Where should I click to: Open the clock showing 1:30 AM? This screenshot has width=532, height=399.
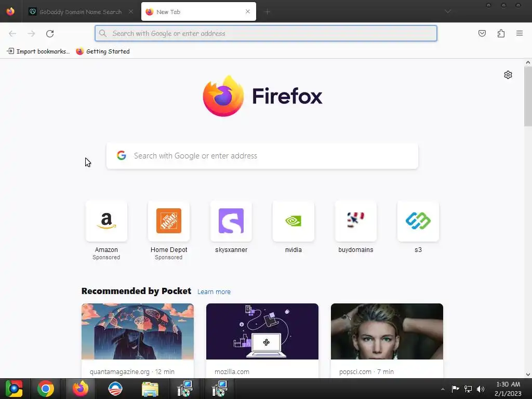coord(508,389)
